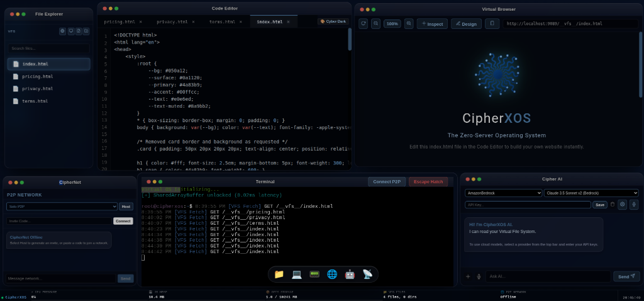644x301 pixels.
Task: Open the Claude 3.5 Sonnet model dropdown
Action: pos(591,193)
